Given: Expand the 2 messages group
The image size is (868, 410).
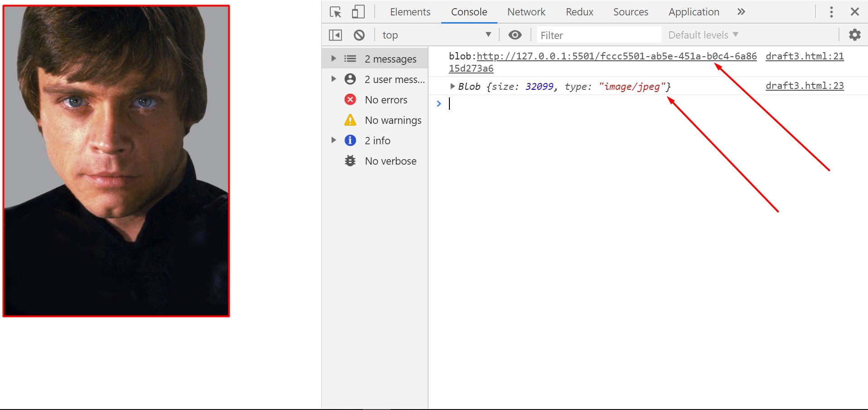Looking at the screenshot, I should click(x=333, y=59).
